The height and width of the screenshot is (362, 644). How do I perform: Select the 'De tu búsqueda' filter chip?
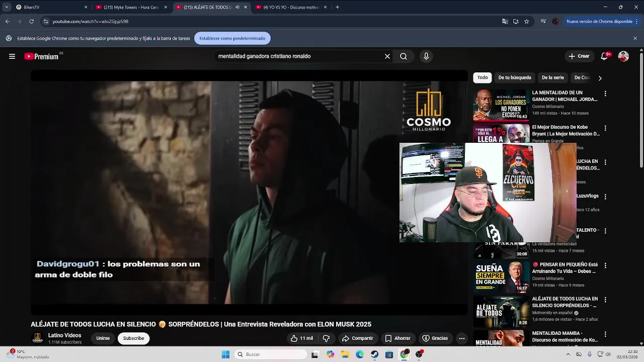coord(515,77)
